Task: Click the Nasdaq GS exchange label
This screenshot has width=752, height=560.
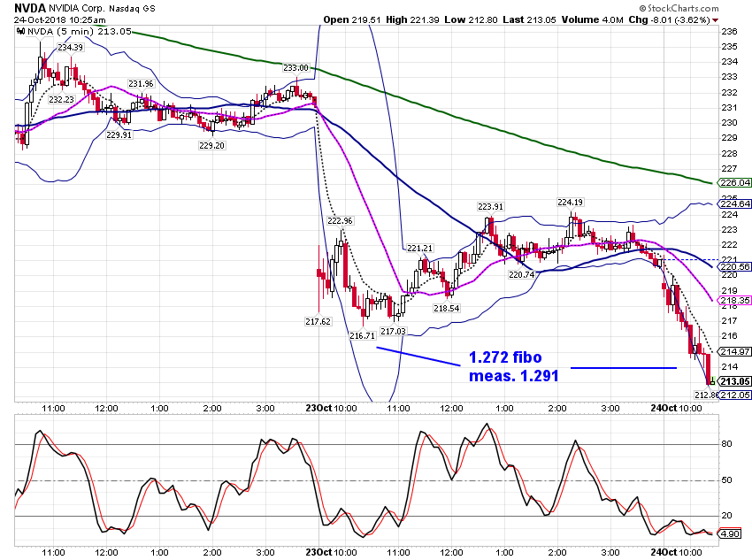Action: click(132, 9)
